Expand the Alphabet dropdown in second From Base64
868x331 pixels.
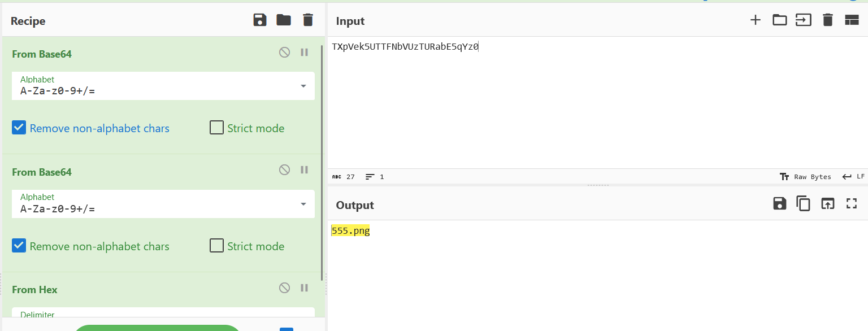coord(303,204)
